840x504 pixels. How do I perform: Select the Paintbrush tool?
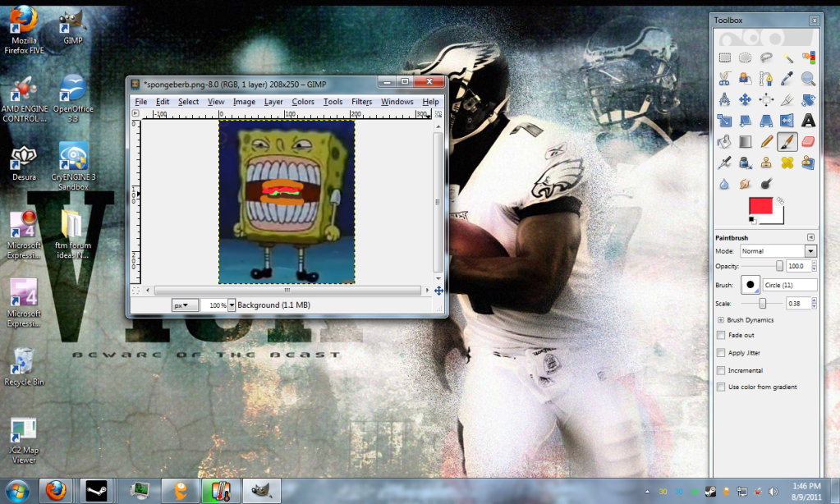(x=787, y=141)
